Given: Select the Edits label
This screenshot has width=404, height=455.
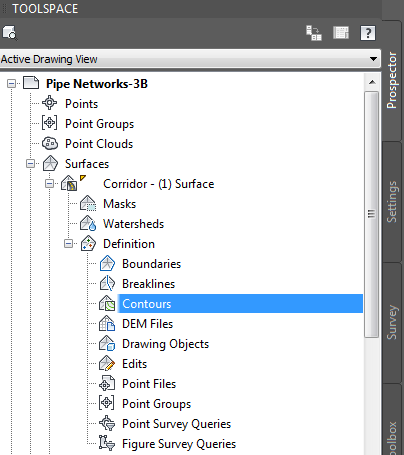Looking at the screenshot, I should point(135,364).
